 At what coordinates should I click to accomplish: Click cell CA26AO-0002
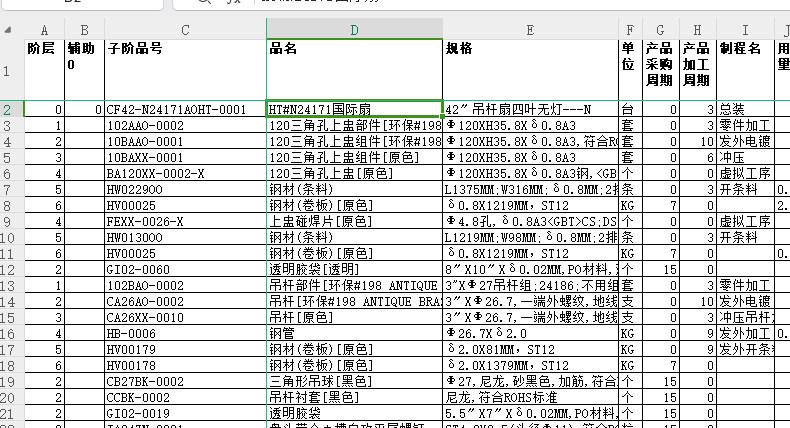coord(185,301)
